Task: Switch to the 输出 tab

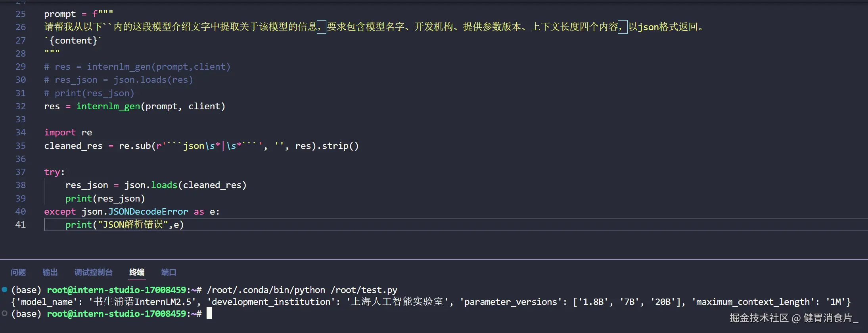Action: pyautogui.click(x=50, y=272)
